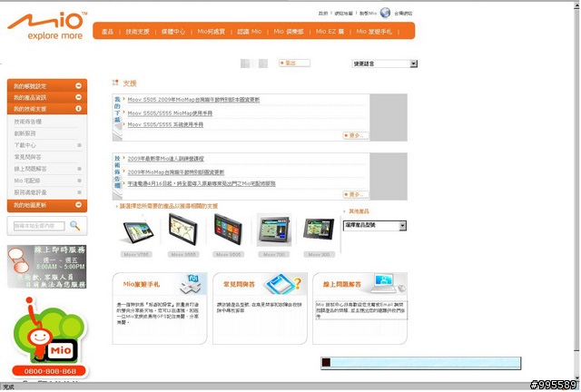Open 下載中心 in the sidebar

(x=25, y=145)
